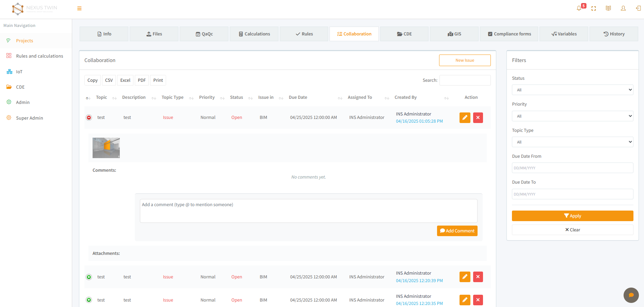Export table as PDF
644x307 pixels.
coord(142,80)
